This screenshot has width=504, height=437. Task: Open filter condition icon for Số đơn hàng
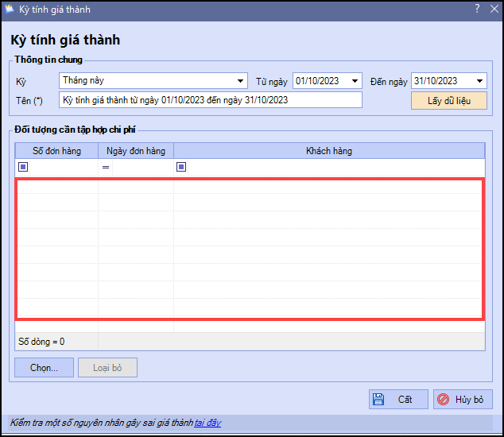click(x=23, y=167)
